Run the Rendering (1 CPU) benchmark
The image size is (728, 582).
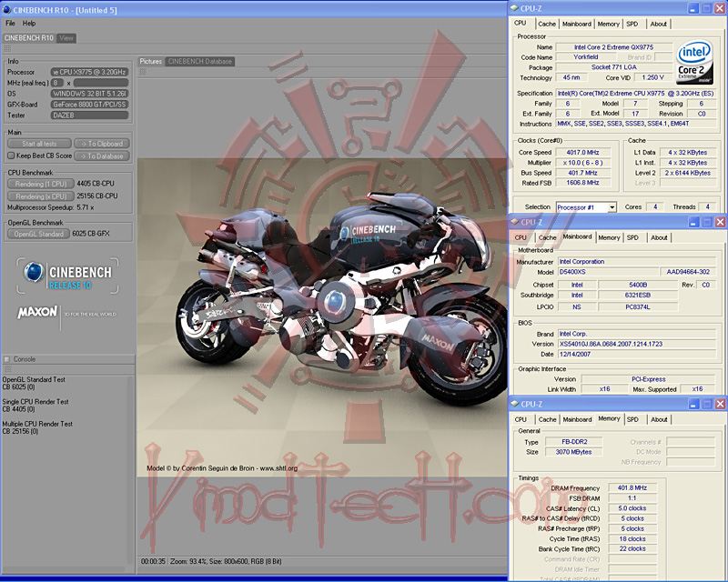coord(40,184)
